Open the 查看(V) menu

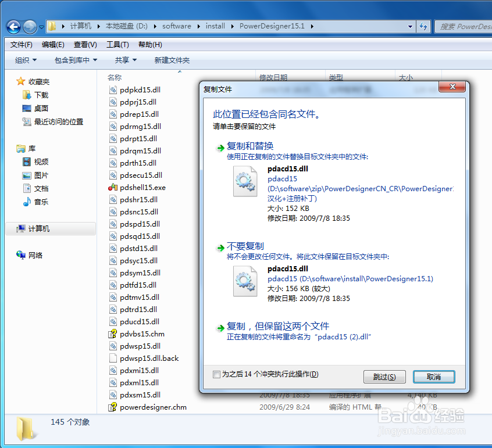click(85, 45)
